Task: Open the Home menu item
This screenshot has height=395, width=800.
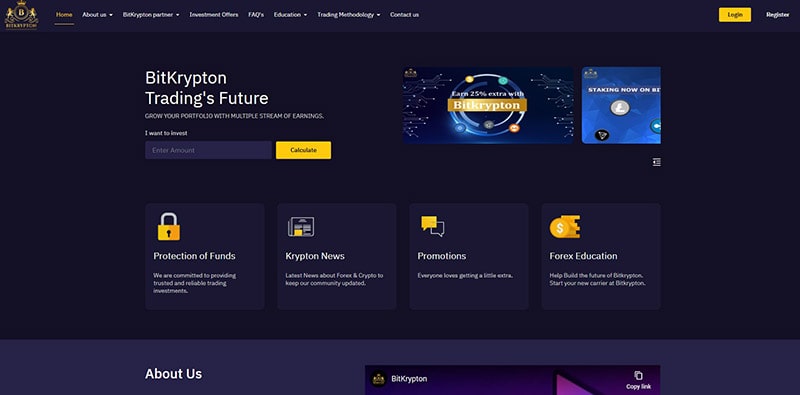Action: pyautogui.click(x=64, y=15)
